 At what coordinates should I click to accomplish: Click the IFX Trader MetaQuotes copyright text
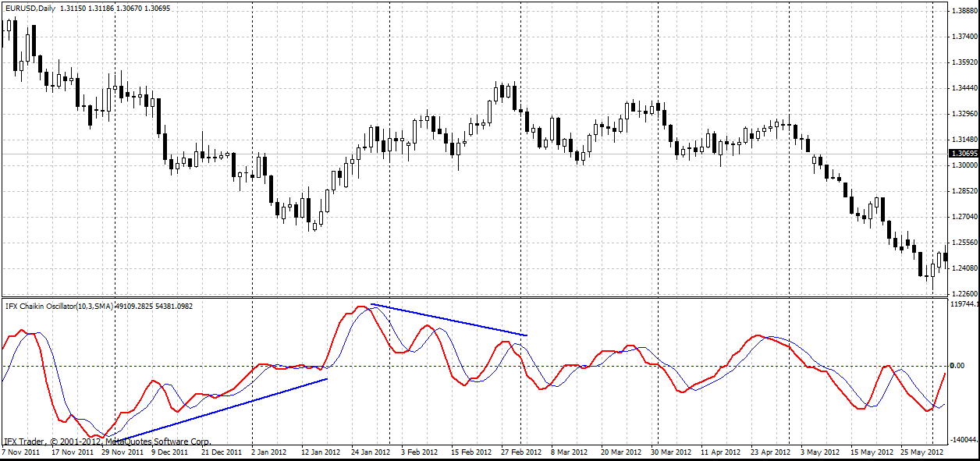click(x=108, y=441)
